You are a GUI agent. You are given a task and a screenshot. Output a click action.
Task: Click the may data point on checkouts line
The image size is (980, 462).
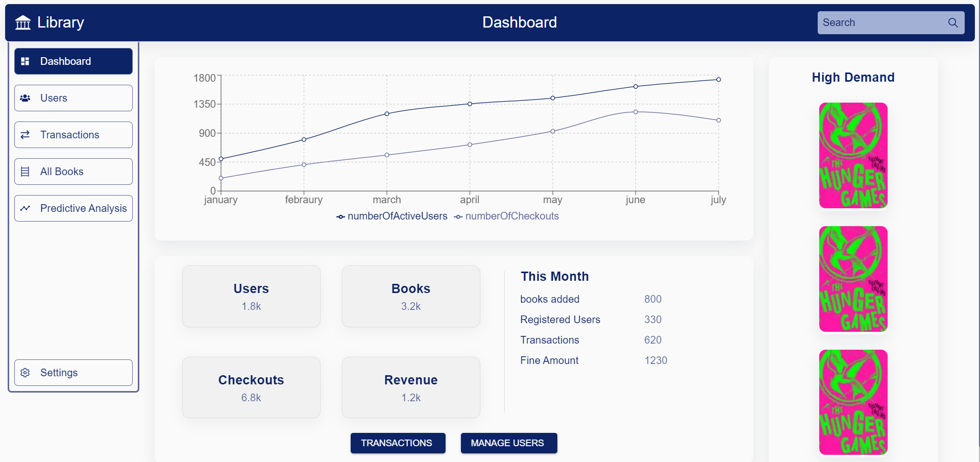pyautogui.click(x=553, y=131)
